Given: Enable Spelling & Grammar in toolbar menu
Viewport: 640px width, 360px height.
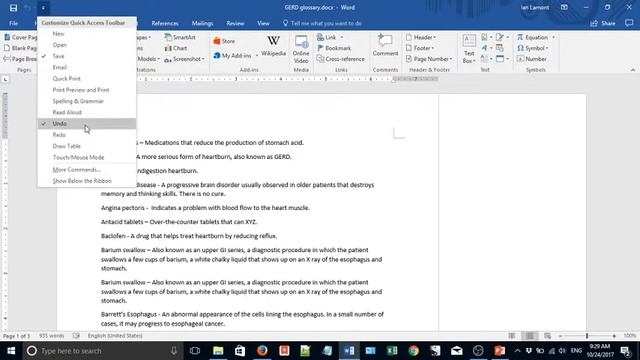Looking at the screenshot, I should (87, 101).
